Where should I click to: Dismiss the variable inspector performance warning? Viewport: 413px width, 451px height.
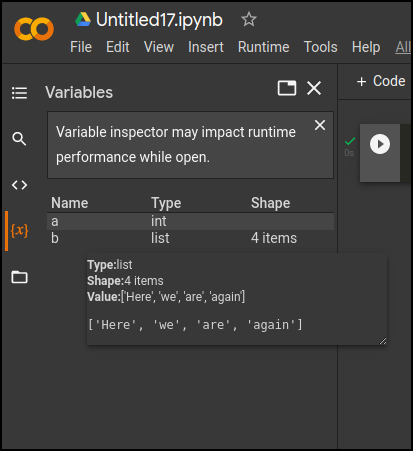(x=320, y=125)
